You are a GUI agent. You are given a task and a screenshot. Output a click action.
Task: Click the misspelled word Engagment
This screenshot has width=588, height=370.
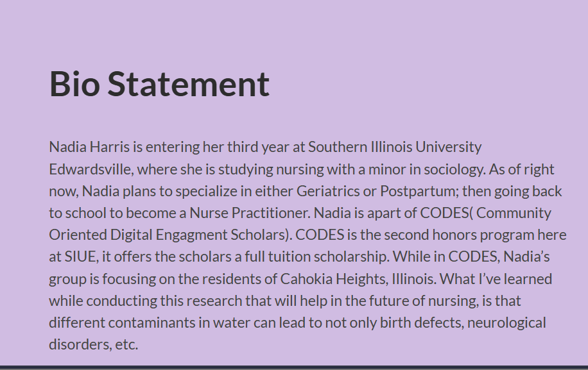point(192,235)
